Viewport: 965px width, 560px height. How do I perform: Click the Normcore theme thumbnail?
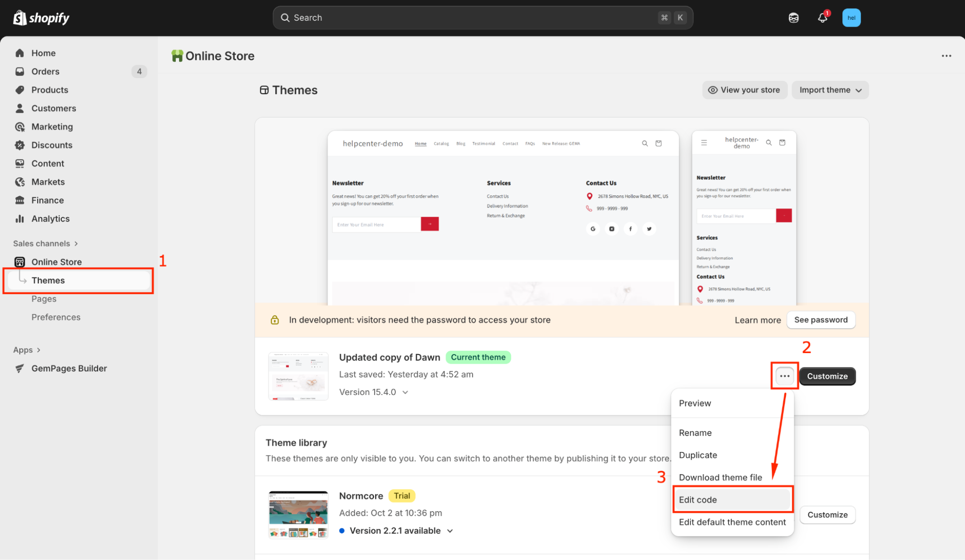(298, 514)
